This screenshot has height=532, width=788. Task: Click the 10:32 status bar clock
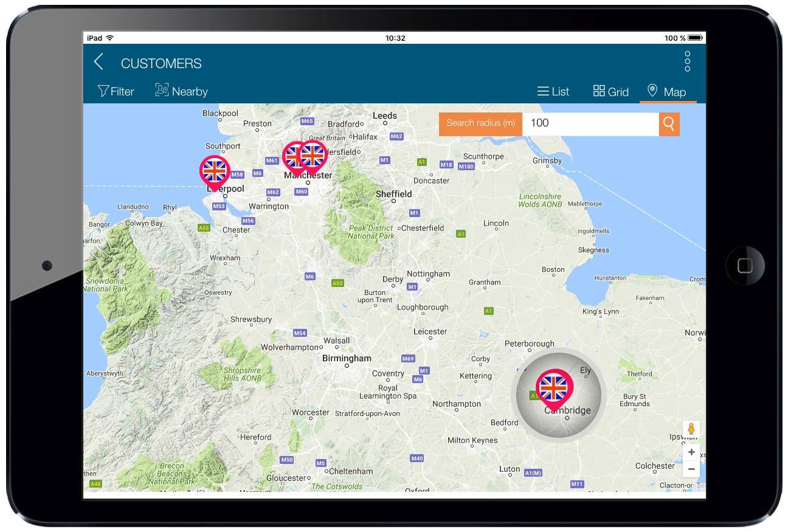pyautogui.click(x=395, y=38)
